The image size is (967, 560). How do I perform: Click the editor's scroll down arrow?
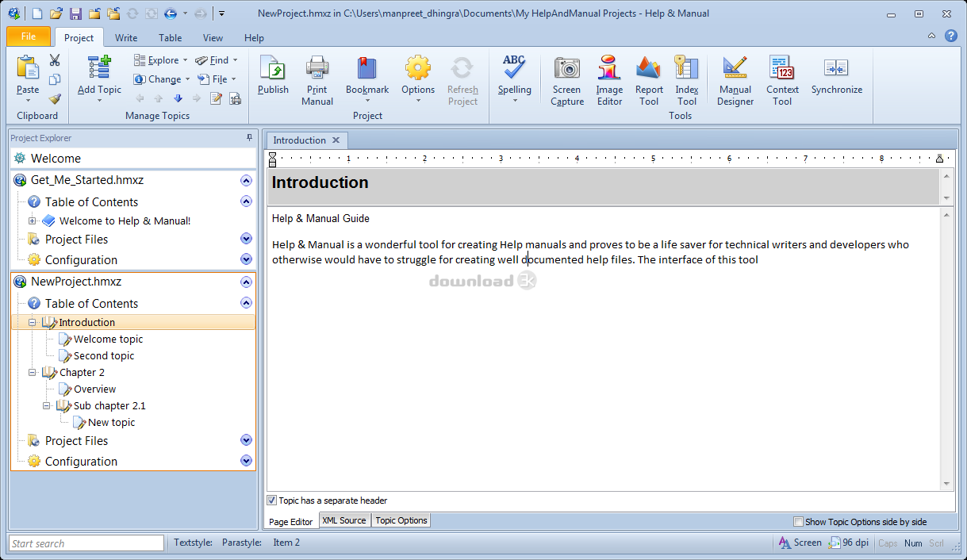tap(946, 483)
